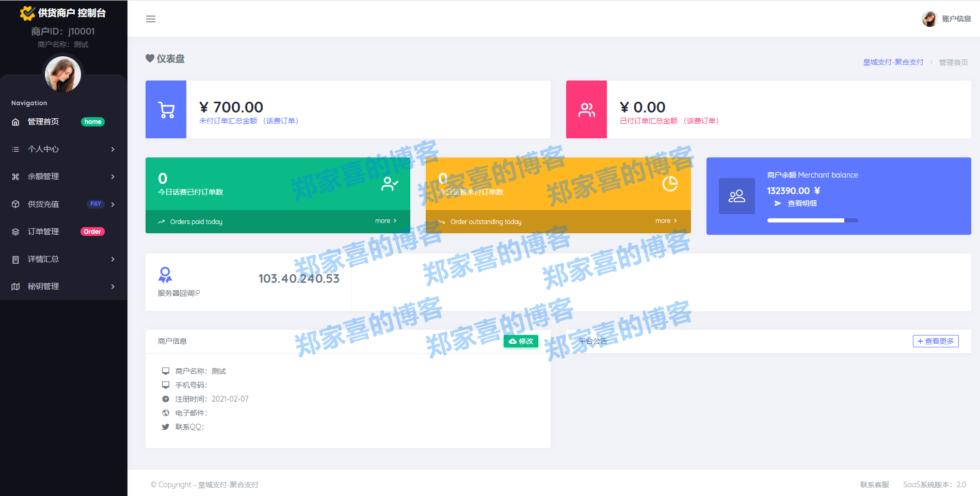The image size is (980, 496).
Task: Click the sidebar profile photo
Action: pyautogui.click(x=63, y=74)
